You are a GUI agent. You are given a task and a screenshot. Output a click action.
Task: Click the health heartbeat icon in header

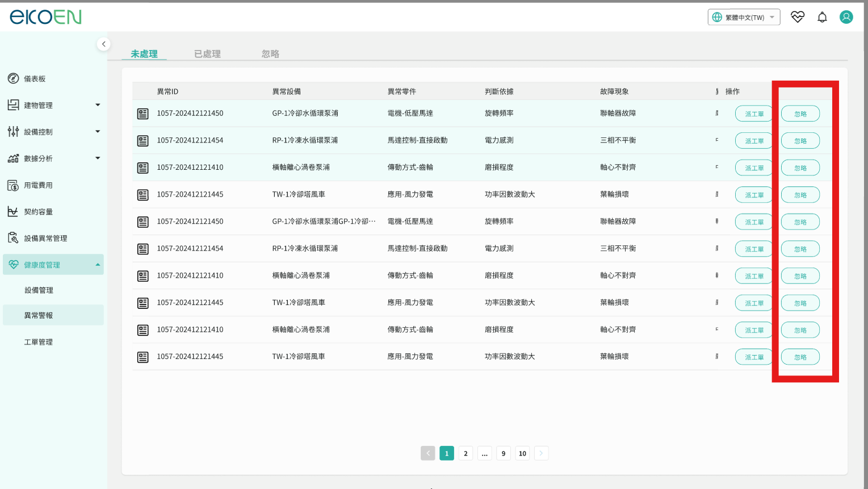pos(798,17)
